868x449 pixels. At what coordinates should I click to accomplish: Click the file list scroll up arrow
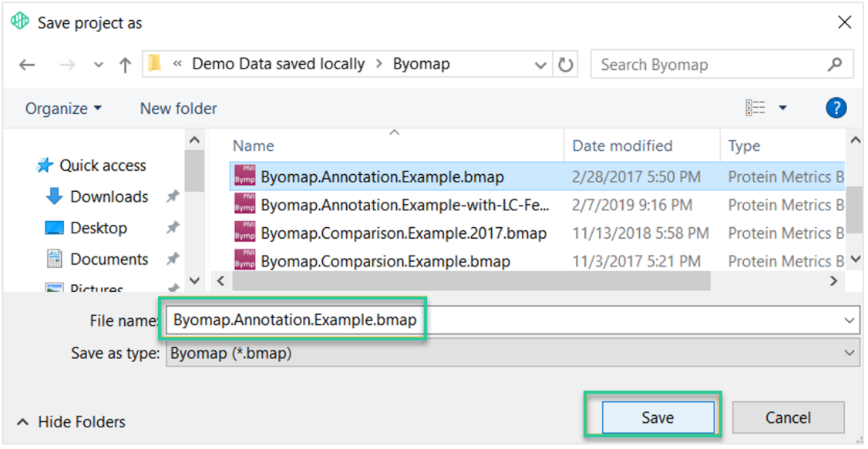click(x=855, y=140)
